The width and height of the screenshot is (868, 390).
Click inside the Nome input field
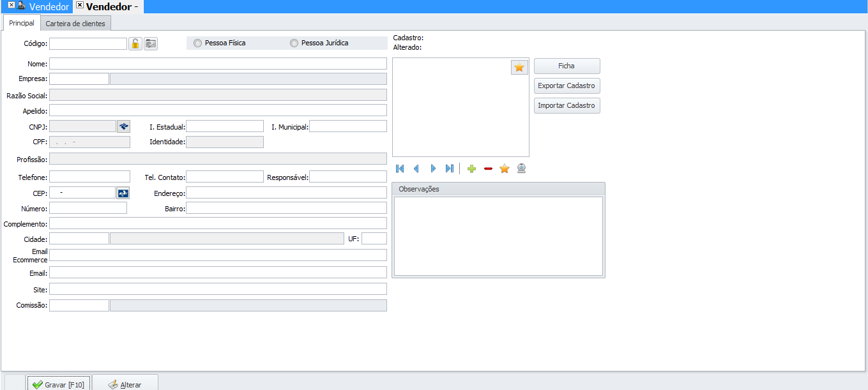(218, 64)
